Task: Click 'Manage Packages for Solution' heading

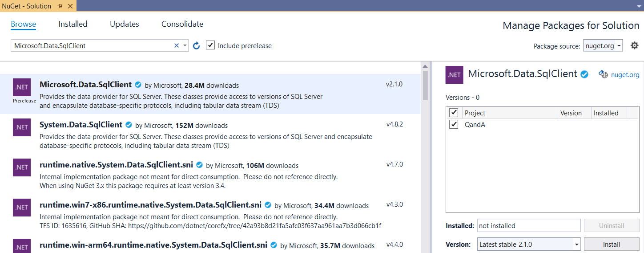Action: tap(571, 25)
